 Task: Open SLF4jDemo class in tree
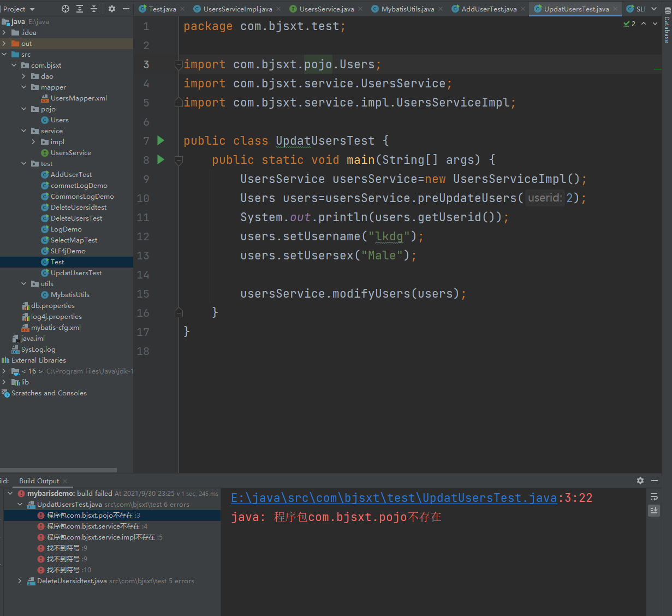pyautogui.click(x=63, y=251)
